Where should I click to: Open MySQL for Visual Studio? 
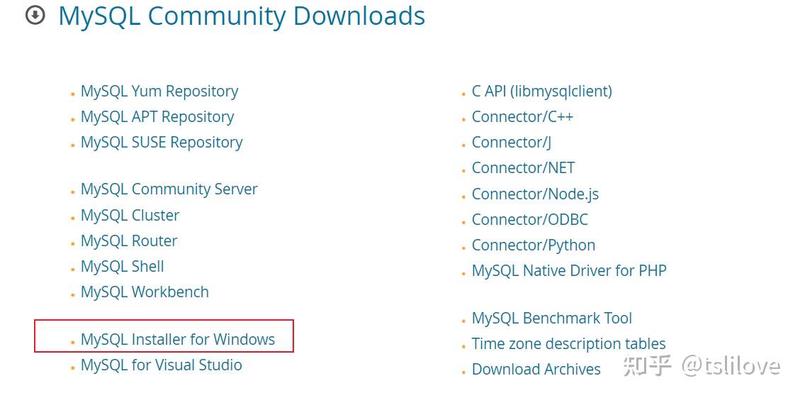(161, 365)
